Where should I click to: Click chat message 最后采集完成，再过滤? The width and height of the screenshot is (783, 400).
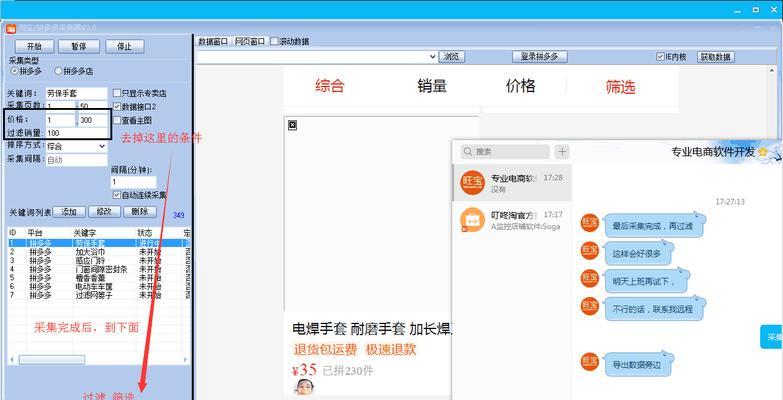coord(655,225)
